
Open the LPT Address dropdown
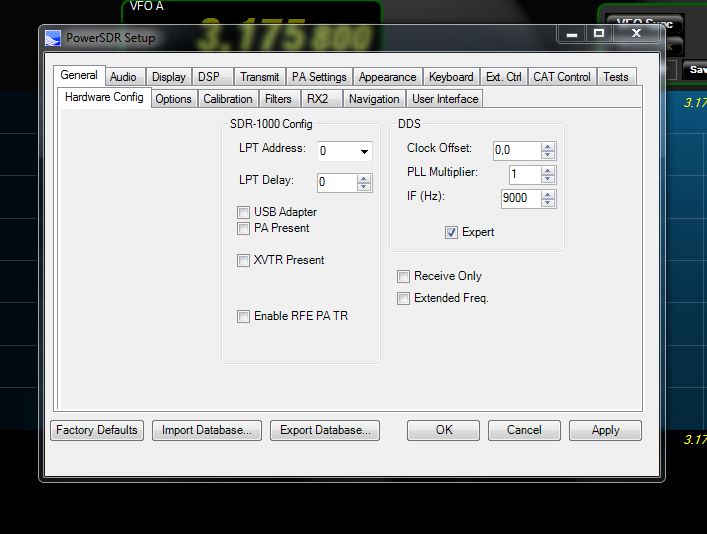(364, 152)
